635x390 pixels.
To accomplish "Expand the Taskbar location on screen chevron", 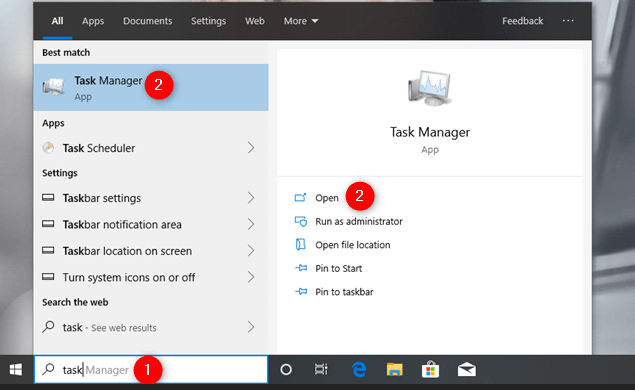I will [x=251, y=251].
